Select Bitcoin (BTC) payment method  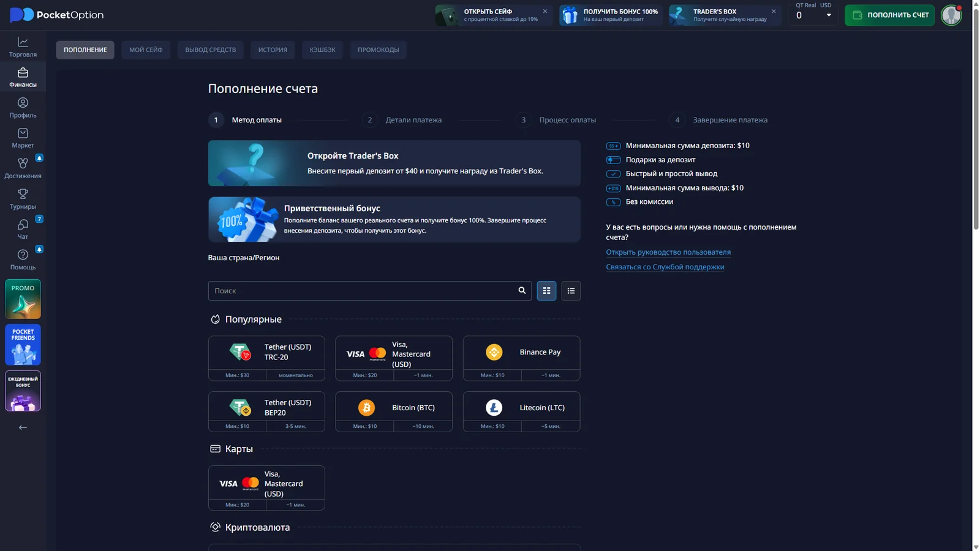click(x=394, y=411)
